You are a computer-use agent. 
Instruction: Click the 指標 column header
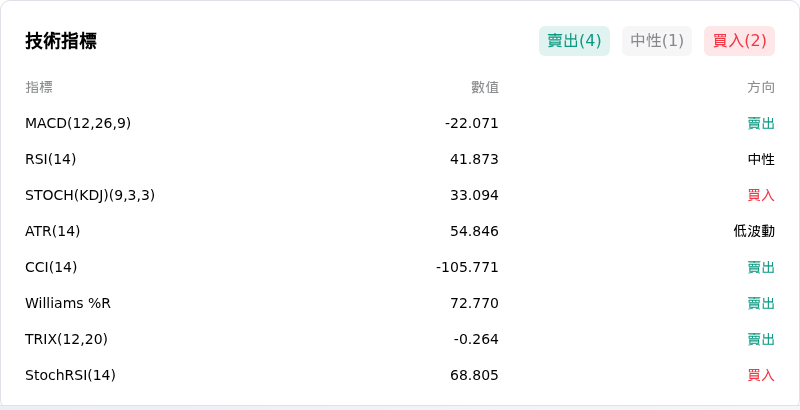coord(39,87)
